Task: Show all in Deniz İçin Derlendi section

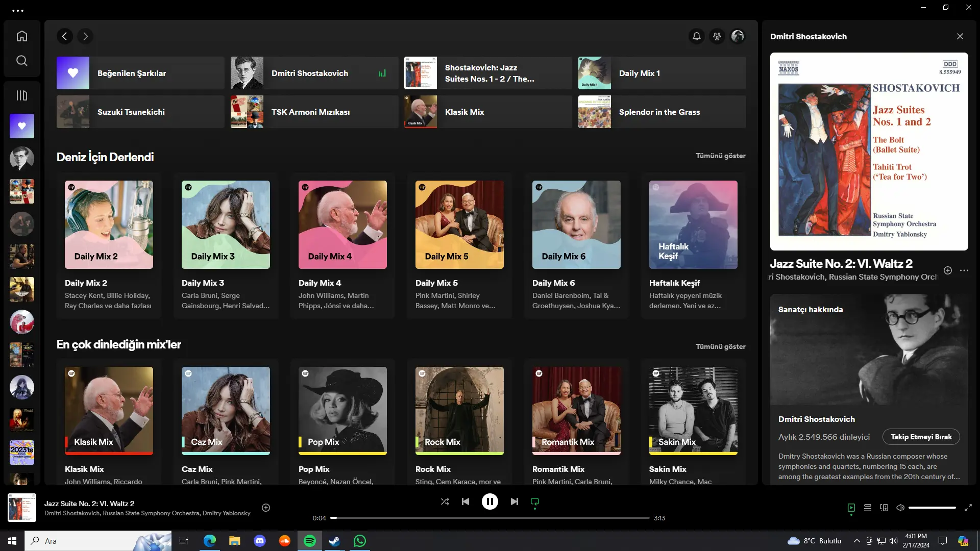Action: coord(720,156)
